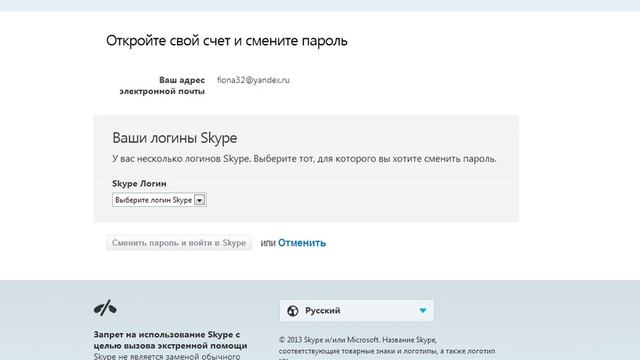Click the '© 2013 Skype и/или Microsoft' copyright text
The image size is (640, 360).
(x=329, y=340)
